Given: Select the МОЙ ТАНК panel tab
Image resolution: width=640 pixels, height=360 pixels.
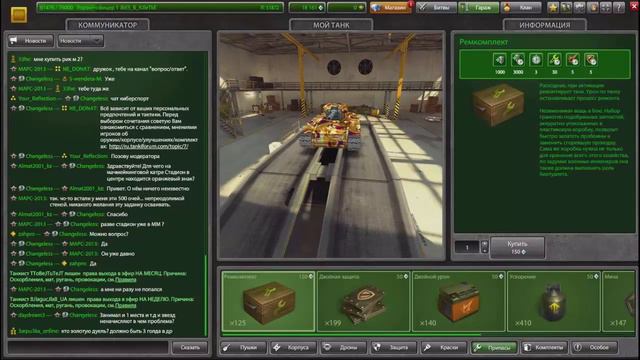Looking at the screenshot, I should click(x=331, y=25).
